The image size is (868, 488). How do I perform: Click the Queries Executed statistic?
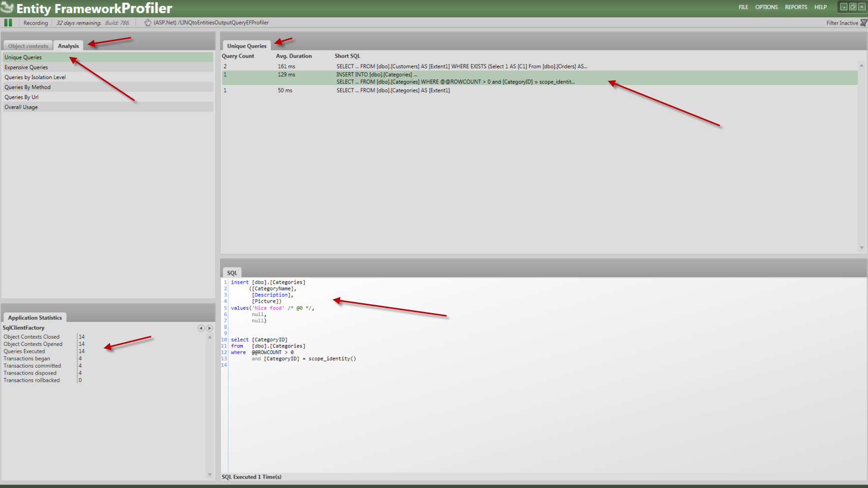tap(24, 351)
